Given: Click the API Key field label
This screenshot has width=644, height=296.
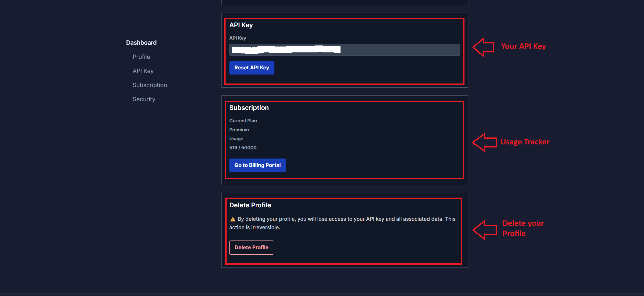Looking at the screenshot, I should coord(238,38).
